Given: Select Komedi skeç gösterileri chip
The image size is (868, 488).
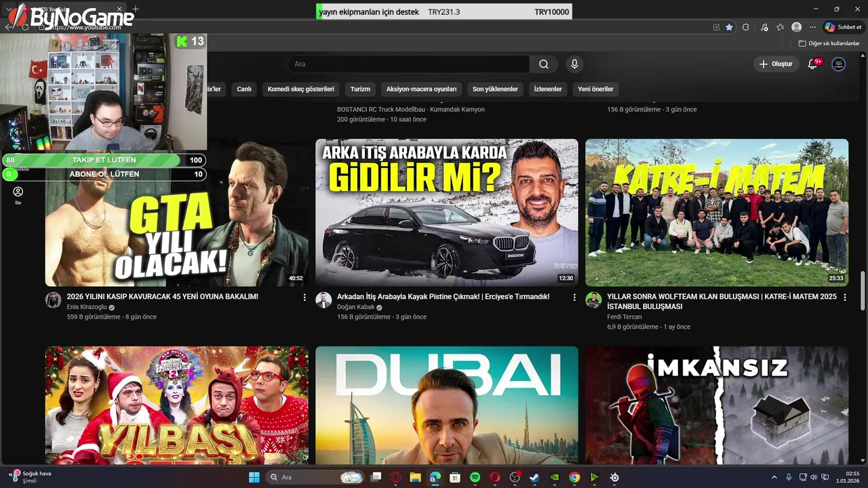Looking at the screenshot, I should pyautogui.click(x=301, y=89).
